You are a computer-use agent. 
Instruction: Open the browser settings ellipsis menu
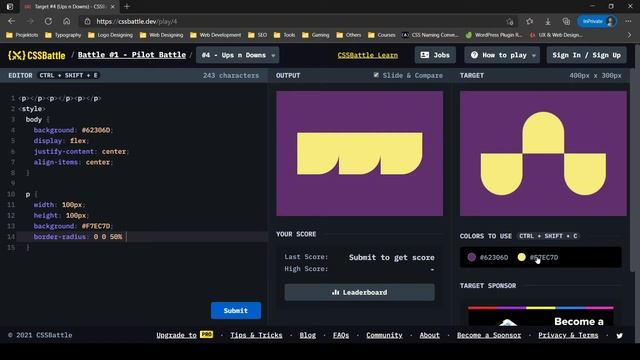tap(628, 21)
